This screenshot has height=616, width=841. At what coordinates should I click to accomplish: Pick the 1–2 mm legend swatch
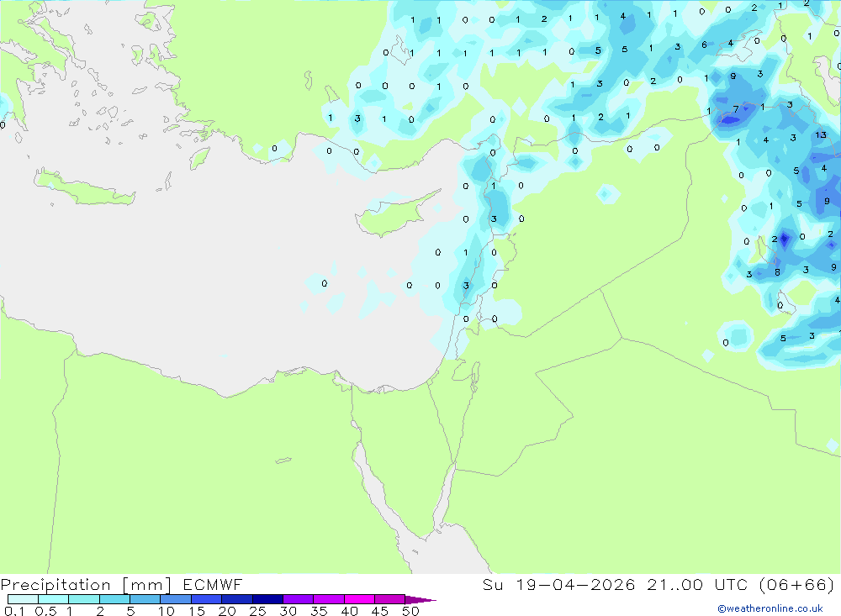point(83,599)
